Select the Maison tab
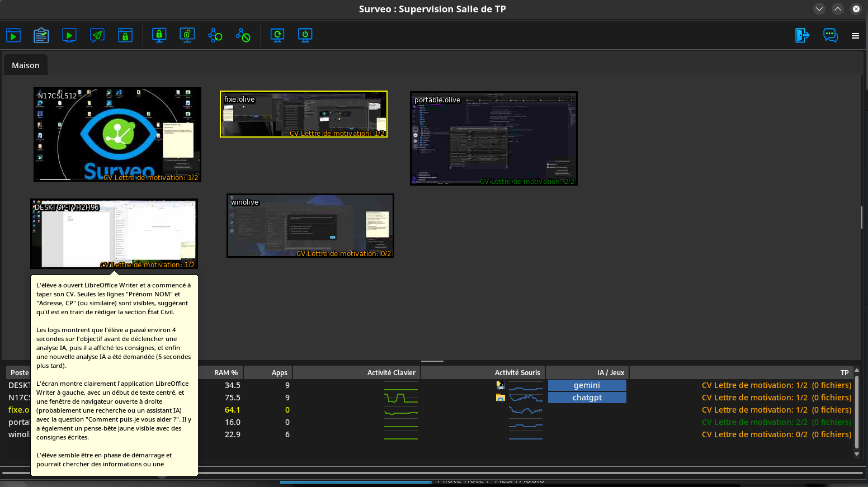 click(x=26, y=65)
